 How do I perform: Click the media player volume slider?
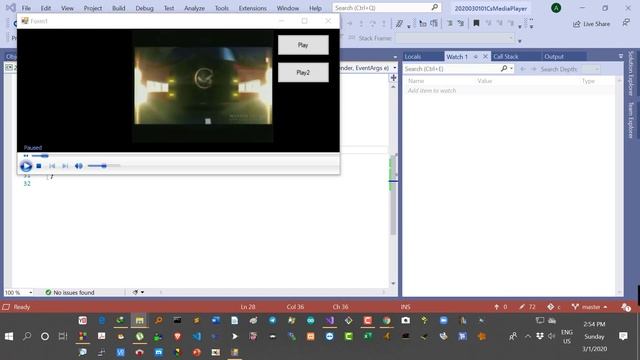pyautogui.click(x=104, y=166)
